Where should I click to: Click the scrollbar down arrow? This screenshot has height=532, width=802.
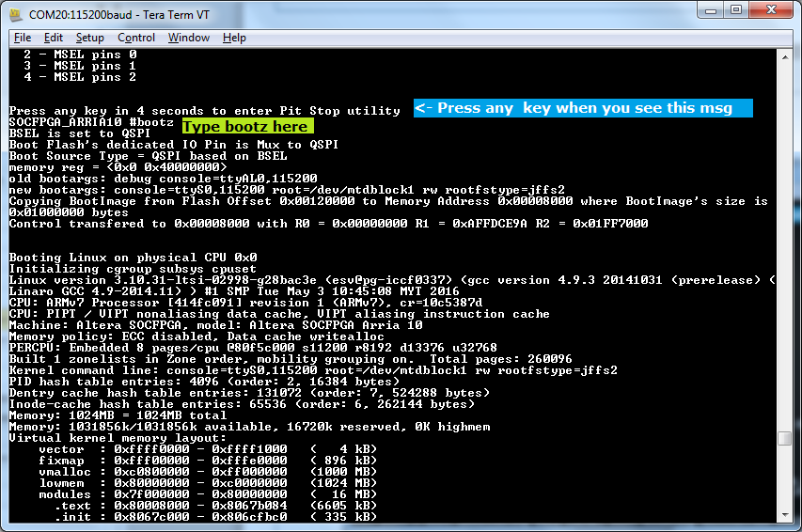pos(785,515)
